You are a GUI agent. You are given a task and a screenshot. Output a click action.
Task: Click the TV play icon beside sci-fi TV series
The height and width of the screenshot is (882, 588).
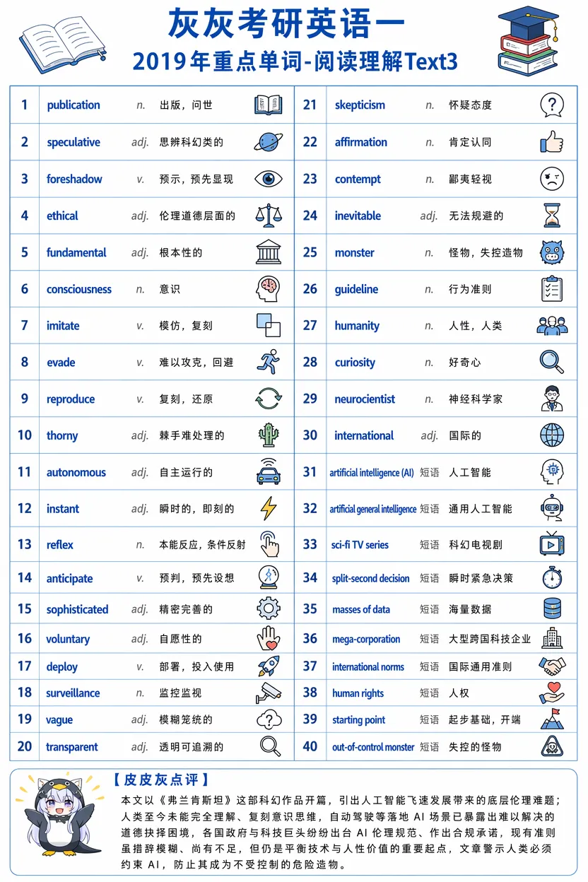(x=552, y=544)
